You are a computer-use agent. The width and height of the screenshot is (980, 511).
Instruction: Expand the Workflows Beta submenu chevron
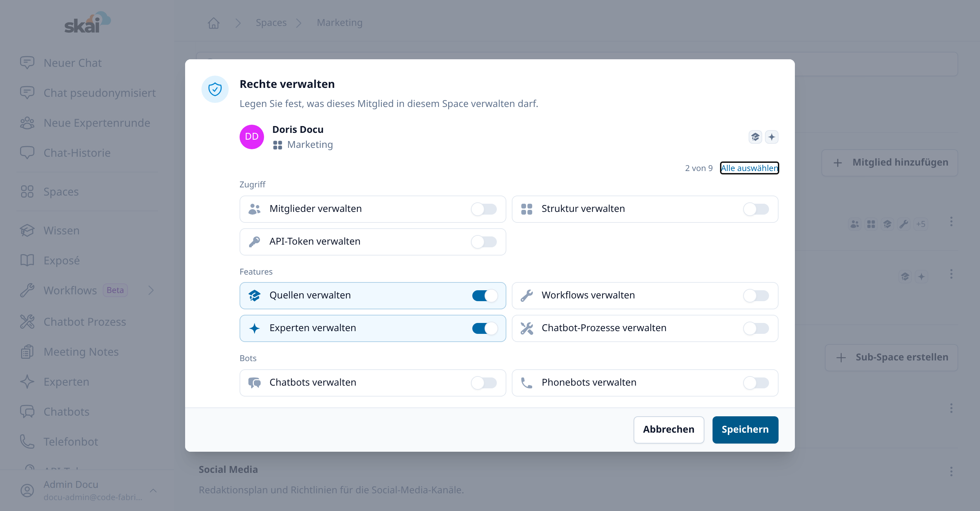(x=151, y=290)
